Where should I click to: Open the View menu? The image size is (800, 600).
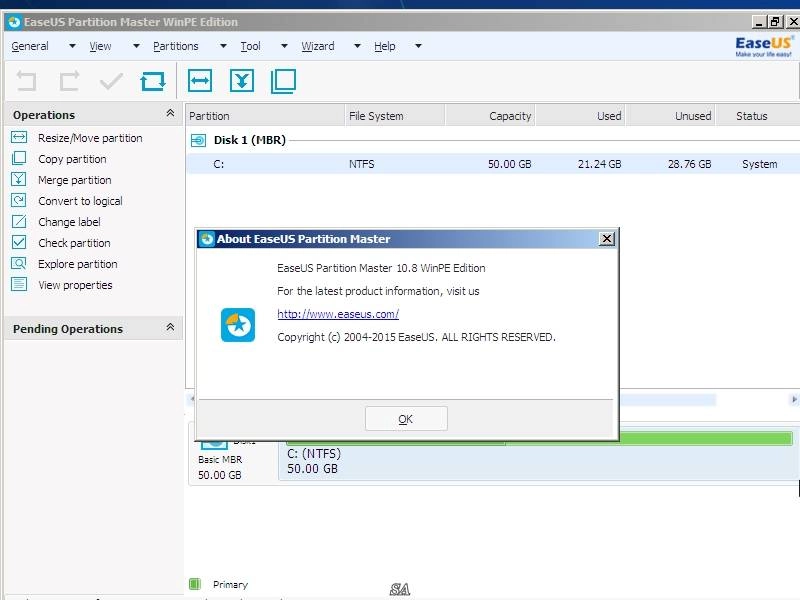click(x=100, y=46)
